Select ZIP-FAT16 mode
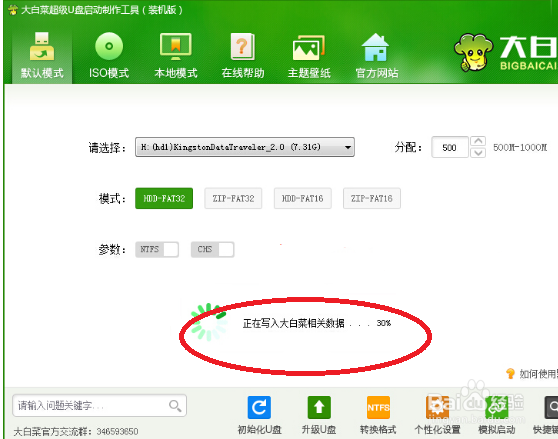 tap(372, 198)
